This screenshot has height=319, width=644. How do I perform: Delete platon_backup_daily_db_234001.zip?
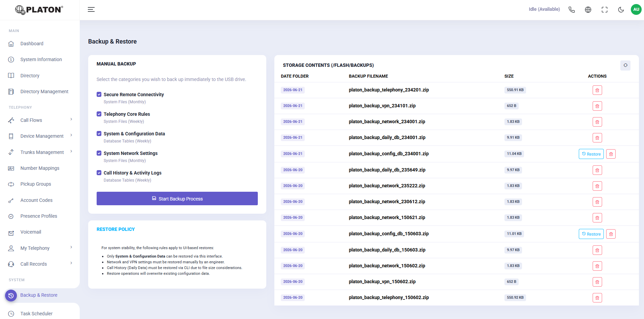597,138
